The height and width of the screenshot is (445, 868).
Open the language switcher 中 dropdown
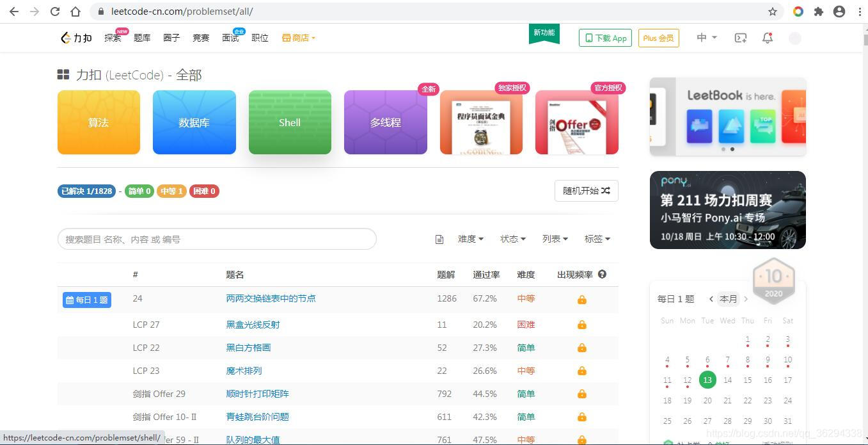706,38
